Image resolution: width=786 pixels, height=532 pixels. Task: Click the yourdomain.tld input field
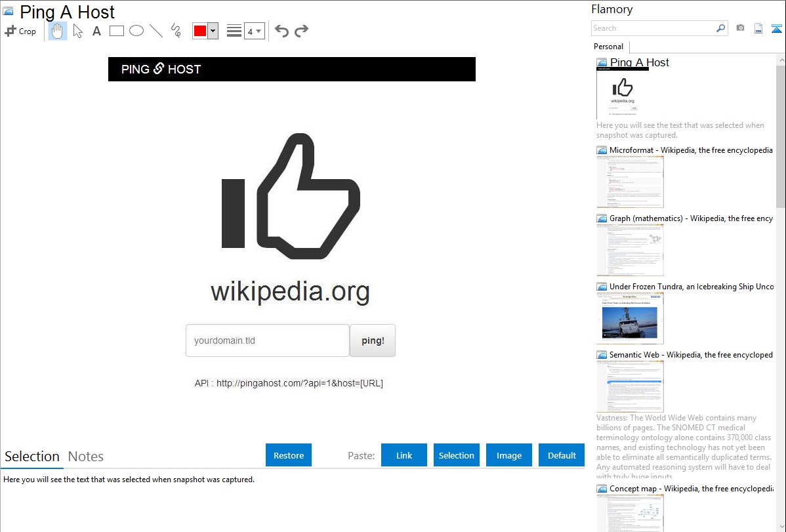(268, 340)
